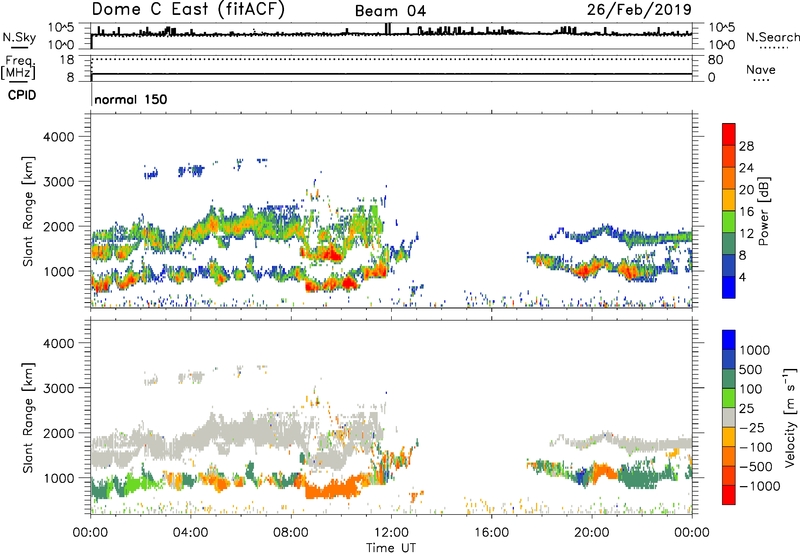
Task: Click the "Freq. [MHz]" label
Action: coord(18,67)
